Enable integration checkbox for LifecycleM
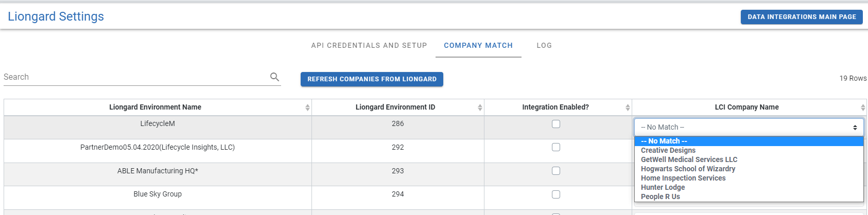 (x=556, y=124)
